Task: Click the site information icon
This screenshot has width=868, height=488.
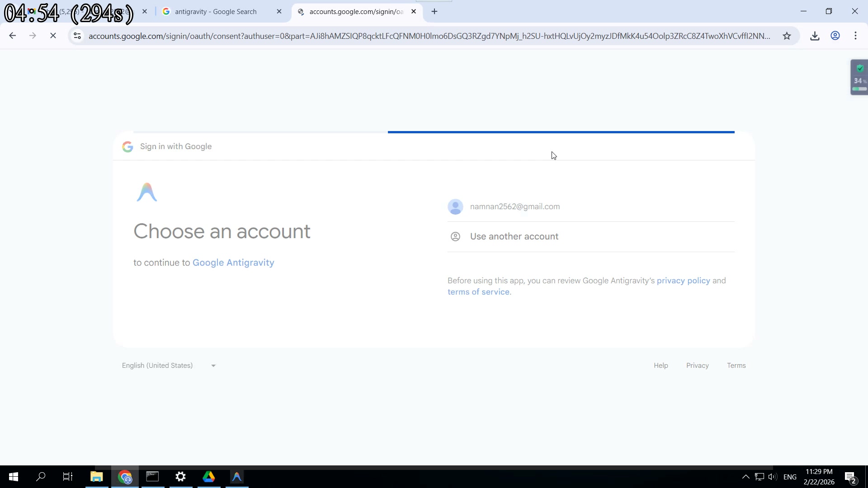Action: click(77, 36)
